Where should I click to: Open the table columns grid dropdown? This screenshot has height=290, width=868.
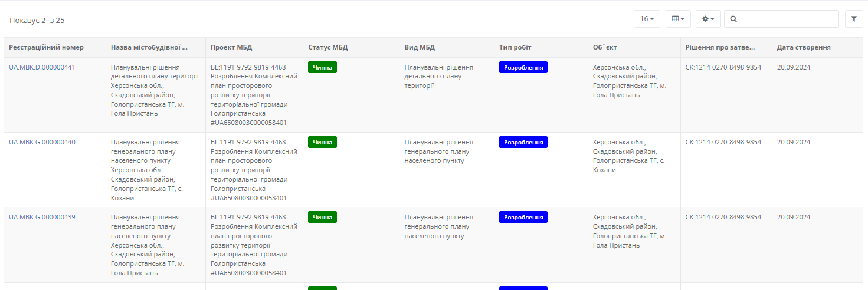click(x=678, y=19)
